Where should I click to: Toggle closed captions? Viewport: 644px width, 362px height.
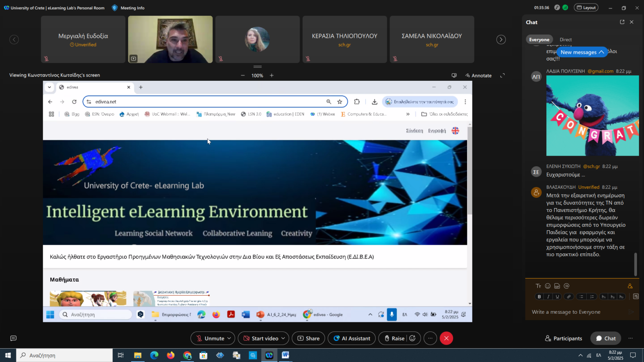[13, 338]
